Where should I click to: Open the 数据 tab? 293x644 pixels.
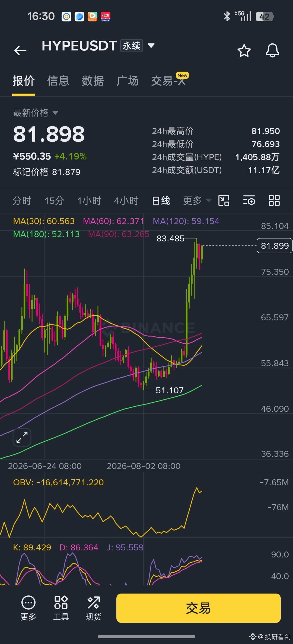click(x=93, y=81)
